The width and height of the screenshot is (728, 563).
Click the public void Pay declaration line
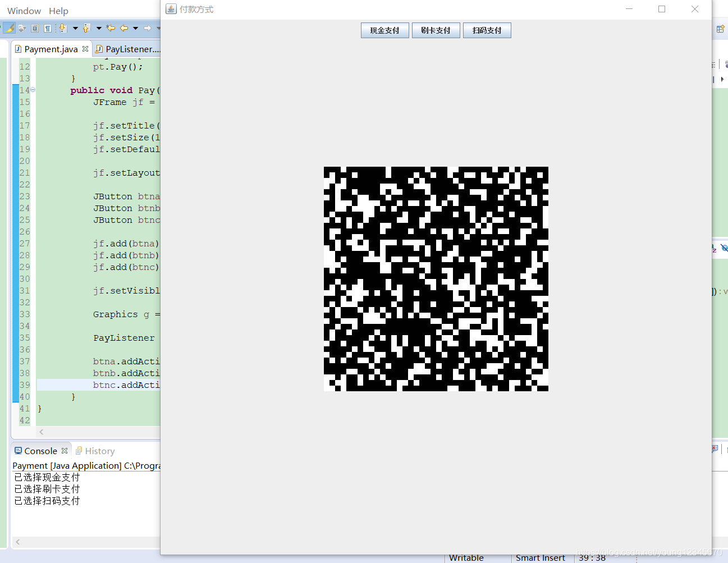click(115, 90)
